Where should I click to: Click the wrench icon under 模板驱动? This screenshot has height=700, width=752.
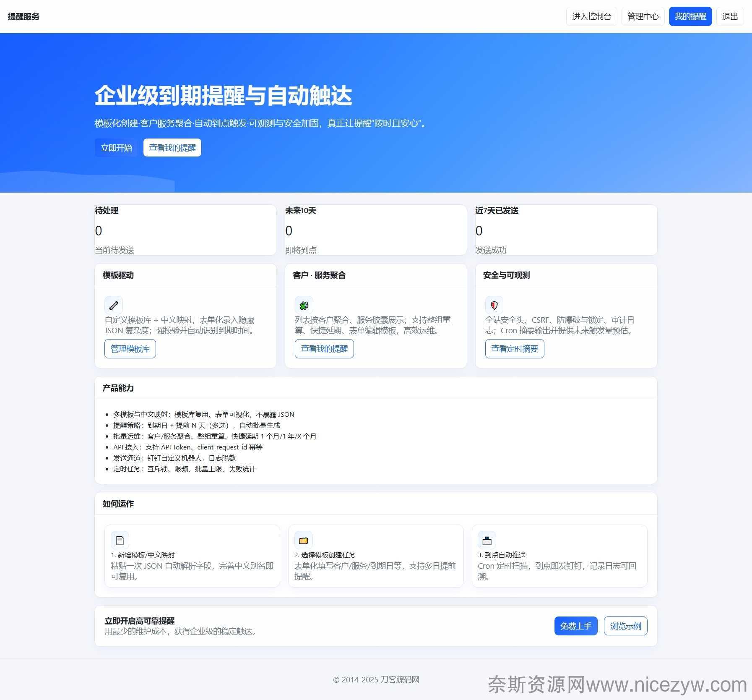[114, 306]
